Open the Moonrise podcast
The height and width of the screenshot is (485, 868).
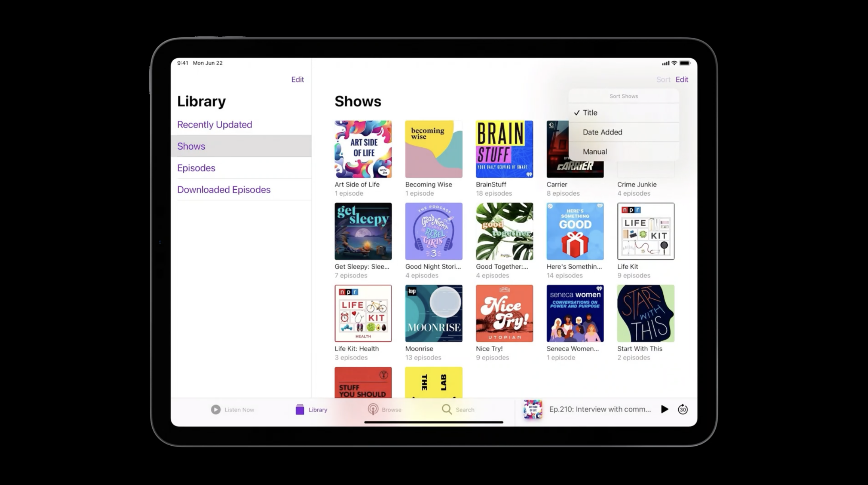pos(434,314)
